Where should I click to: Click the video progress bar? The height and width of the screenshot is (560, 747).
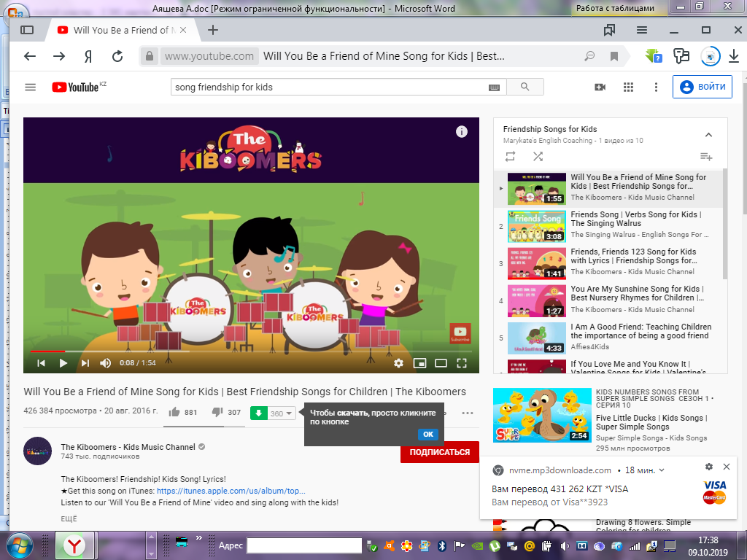(x=251, y=351)
